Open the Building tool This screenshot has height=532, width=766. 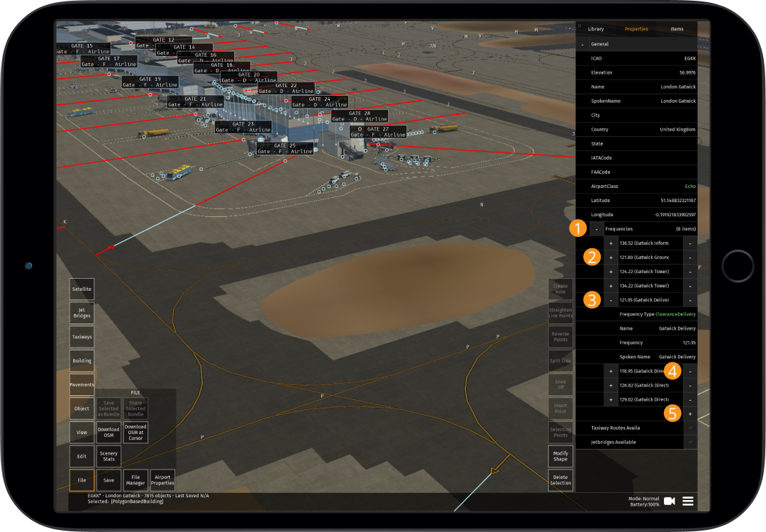(81, 360)
